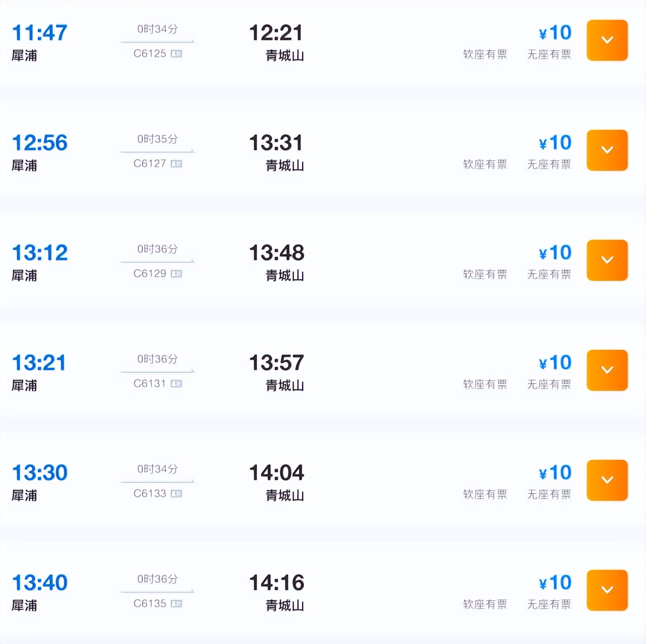Select train number C6131

(x=150, y=384)
